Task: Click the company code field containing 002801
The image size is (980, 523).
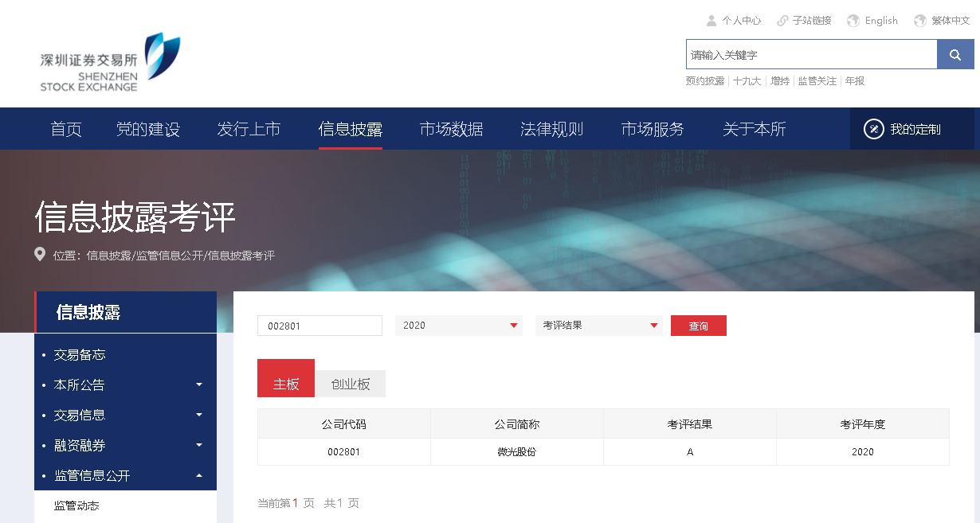Action: (319, 326)
